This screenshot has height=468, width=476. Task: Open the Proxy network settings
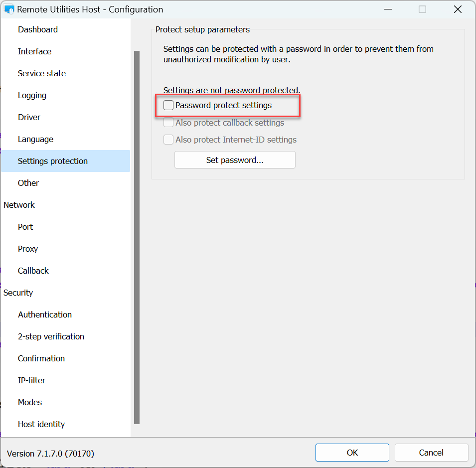tap(28, 249)
